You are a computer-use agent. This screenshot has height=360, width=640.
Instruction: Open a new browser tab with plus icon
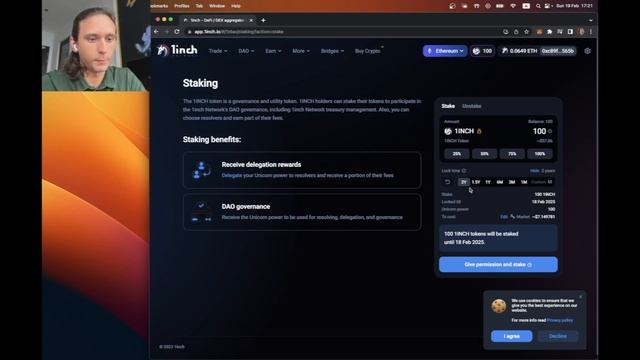263,20
